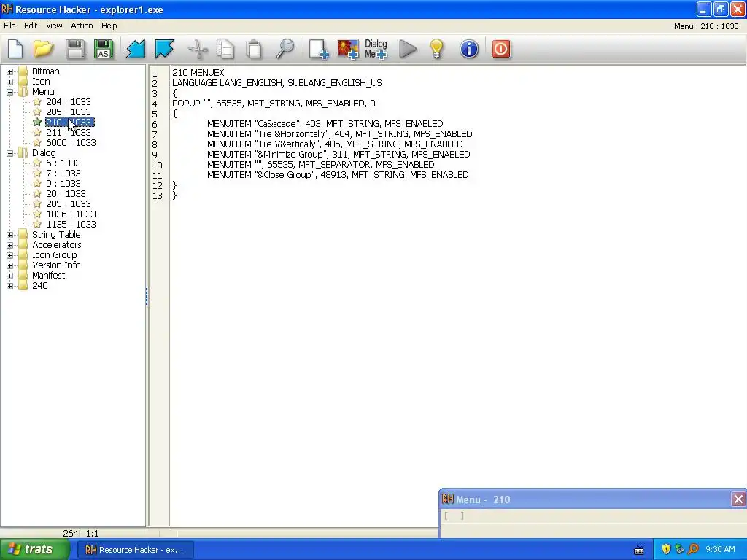Open the Action menu
Viewport: 747px width, 560px height.
coord(82,26)
